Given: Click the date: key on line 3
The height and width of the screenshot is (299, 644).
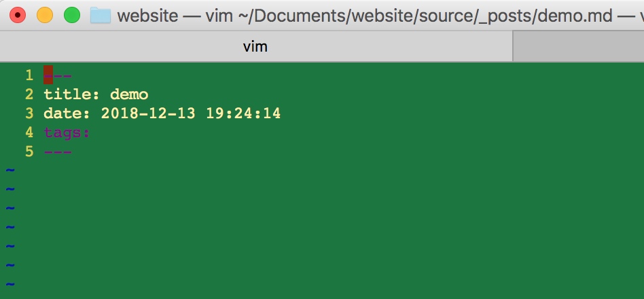Looking at the screenshot, I should pos(67,113).
